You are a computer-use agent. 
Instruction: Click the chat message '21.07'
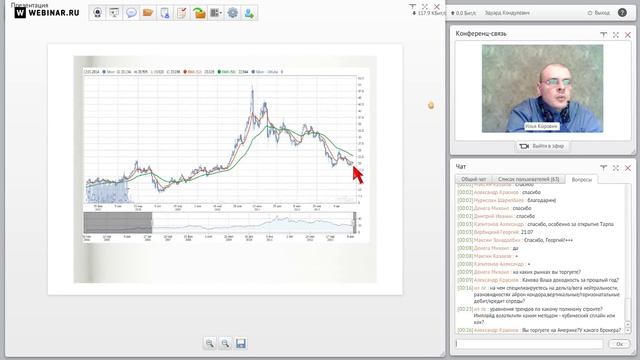527,232
